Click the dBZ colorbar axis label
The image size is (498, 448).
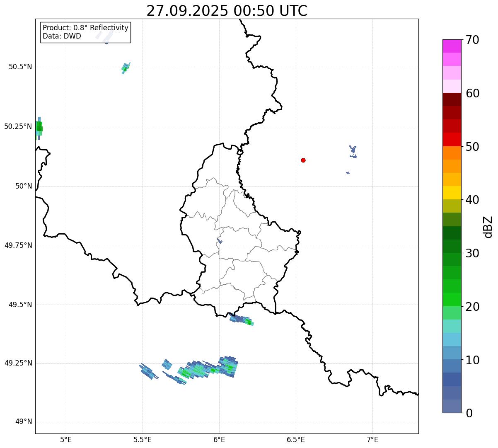(x=488, y=227)
